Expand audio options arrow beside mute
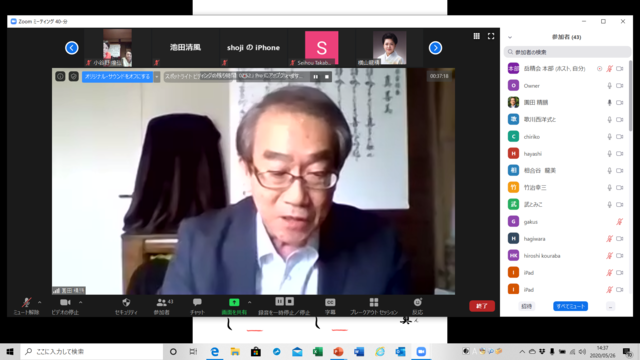Screen dimensions: 640x360 tap(40, 302)
